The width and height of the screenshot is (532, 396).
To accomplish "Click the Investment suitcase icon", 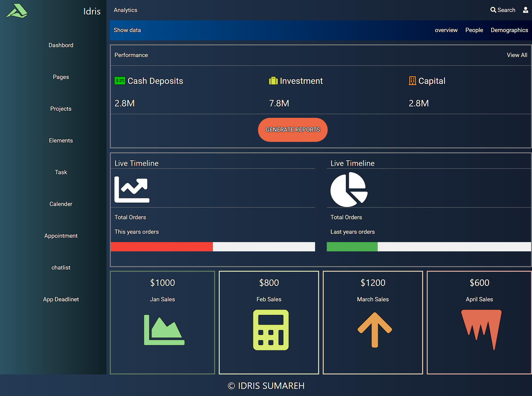I will pyautogui.click(x=273, y=81).
